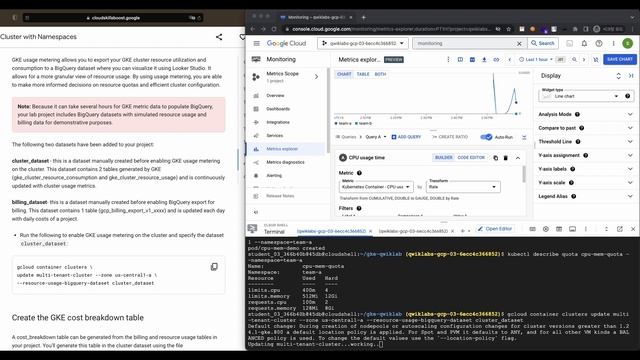Click the zoom reset magnifier icon

point(574,60)
